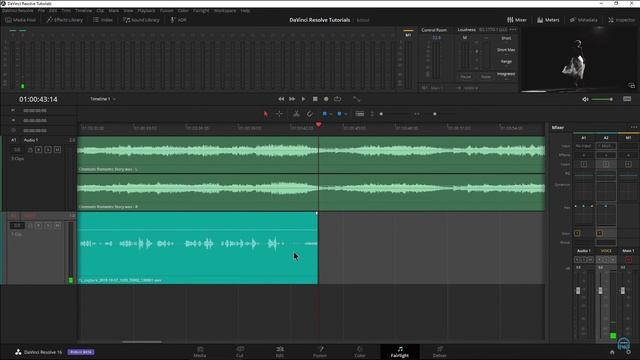Adjust the monitor volume slider
The width and height of the screenshot is (640, 360).
602,99
